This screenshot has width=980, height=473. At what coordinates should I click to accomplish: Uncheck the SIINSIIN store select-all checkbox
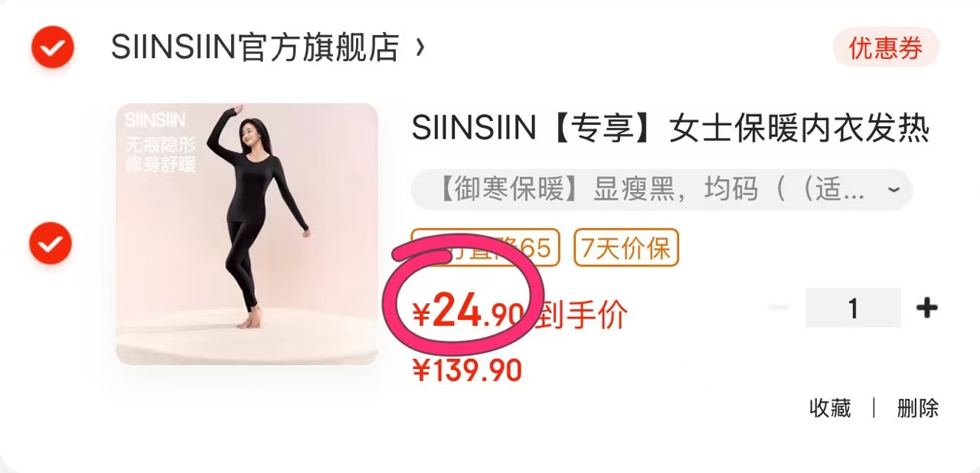coord(53,47)
